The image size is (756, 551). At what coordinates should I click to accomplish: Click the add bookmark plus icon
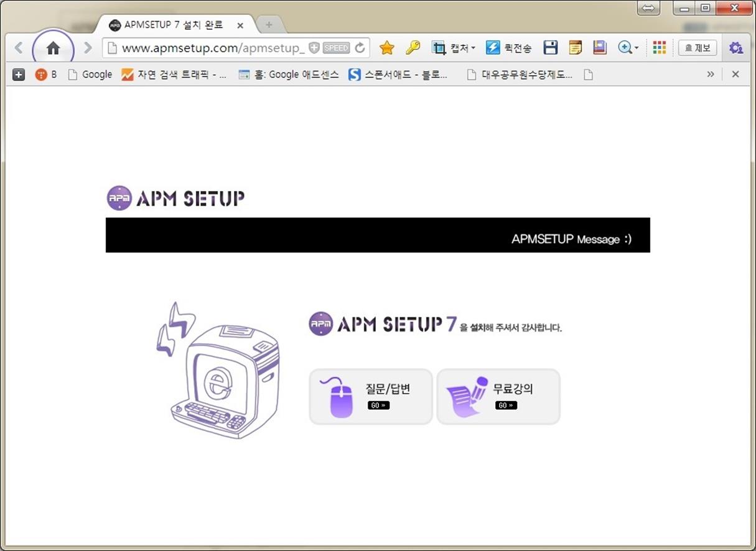coord(19,75)
